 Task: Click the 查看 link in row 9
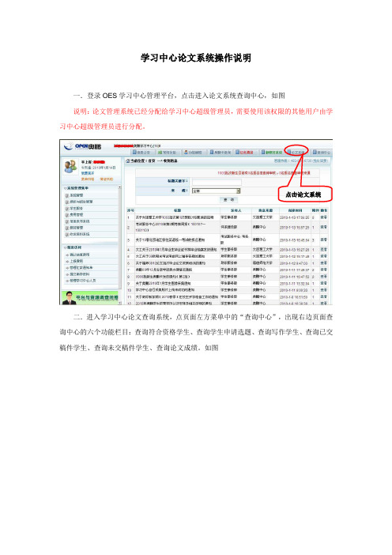[324, 283]
